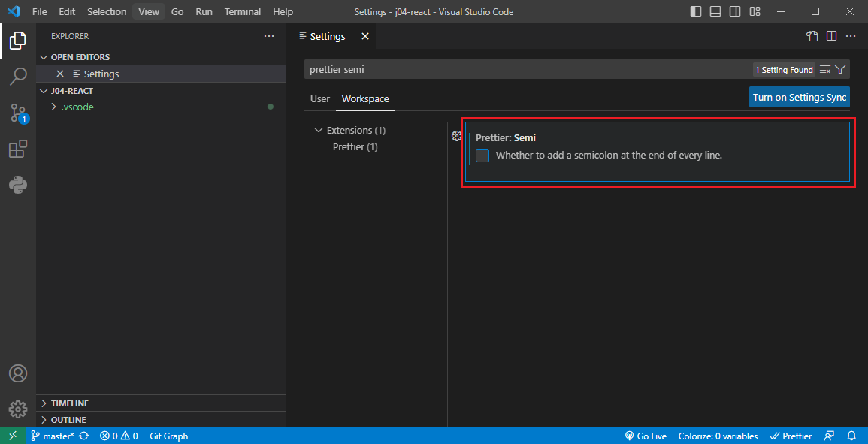Viewport: 868px width, 444px height.
Task: Expand the Timeline section
Action: 69,403
